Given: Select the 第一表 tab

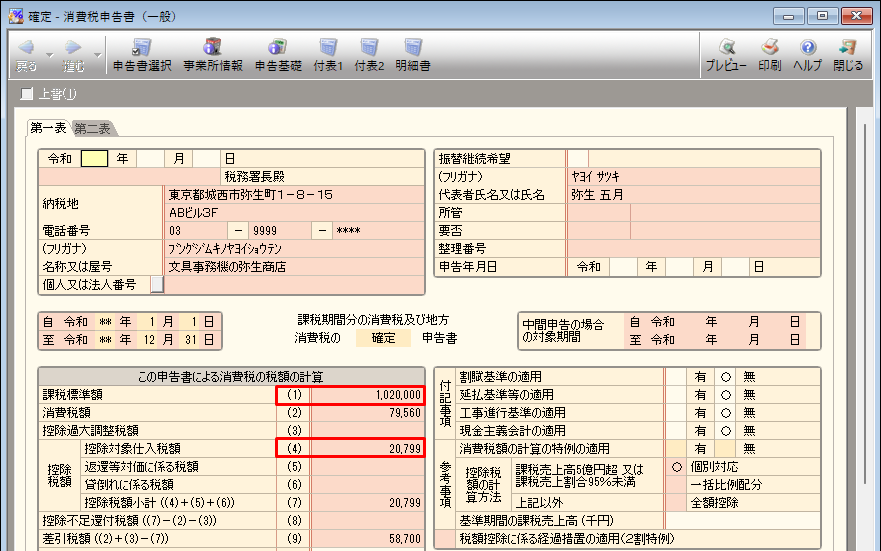Looking at the screenshot, I should [48, 128].
